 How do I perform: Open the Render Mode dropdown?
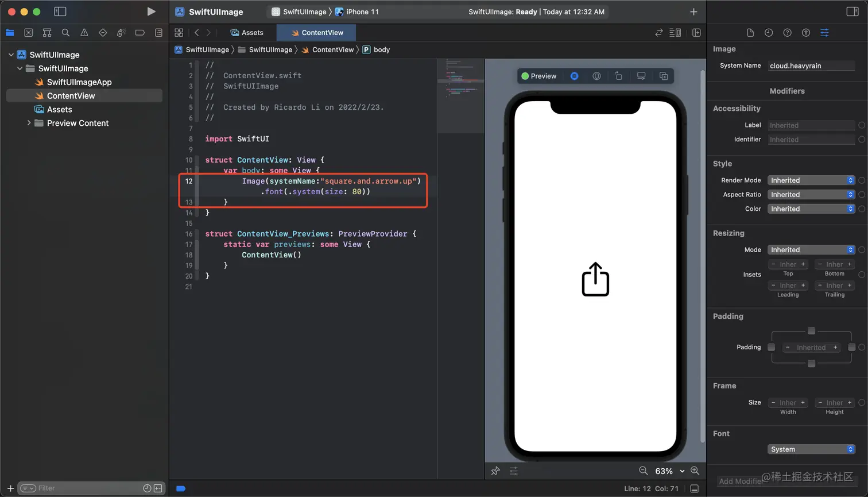[812, 180]
